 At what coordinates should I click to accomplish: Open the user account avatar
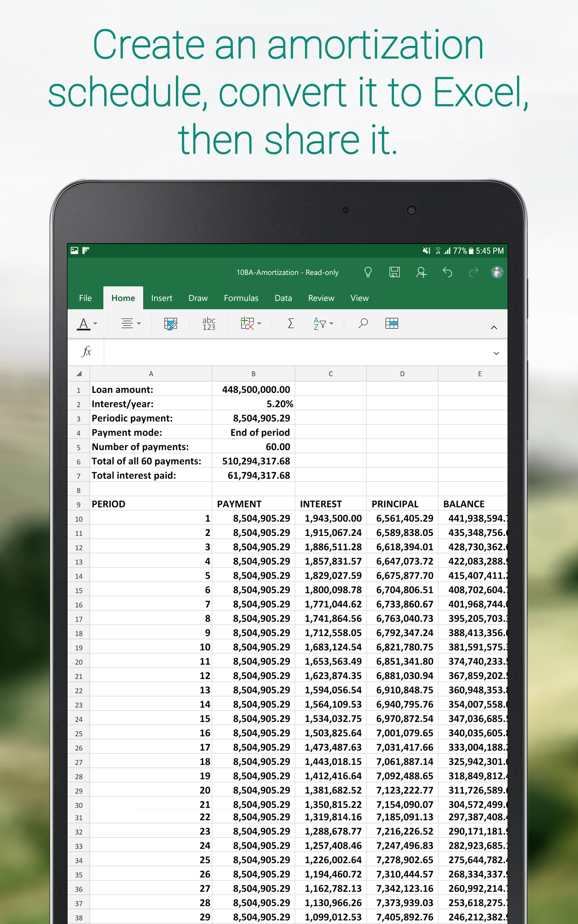click(497, 272)
